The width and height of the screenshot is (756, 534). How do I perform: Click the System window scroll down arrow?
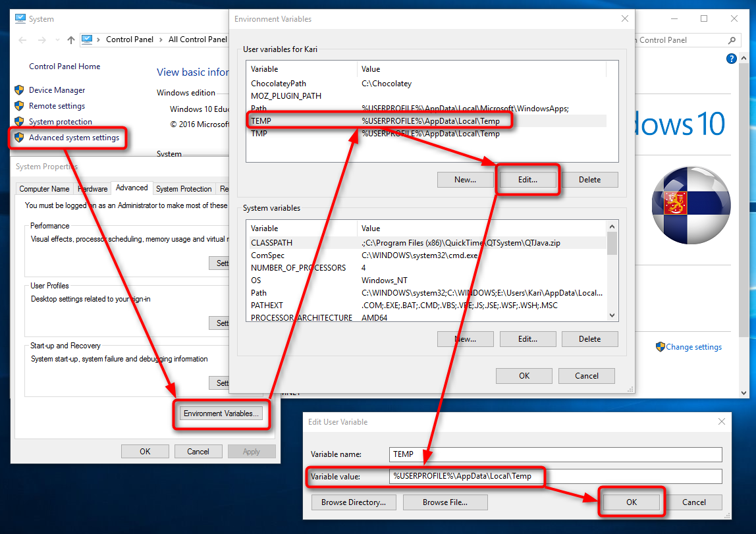(x=744, y=393)
